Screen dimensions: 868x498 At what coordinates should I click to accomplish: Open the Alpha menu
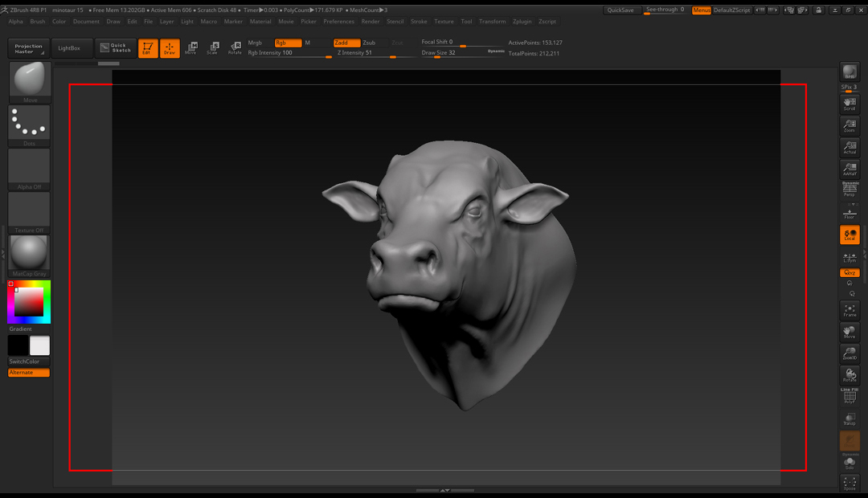16,22
